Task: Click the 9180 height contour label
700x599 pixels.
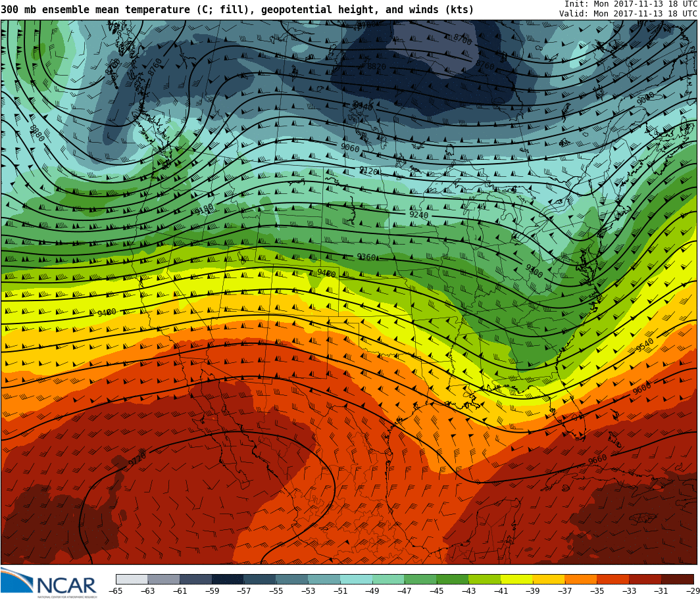Action: pos(205,210)
